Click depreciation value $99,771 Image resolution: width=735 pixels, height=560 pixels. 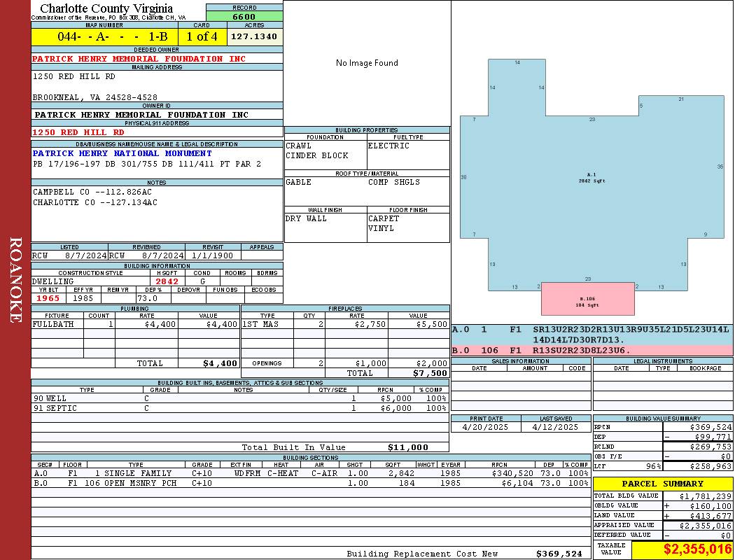pos(710,437)
